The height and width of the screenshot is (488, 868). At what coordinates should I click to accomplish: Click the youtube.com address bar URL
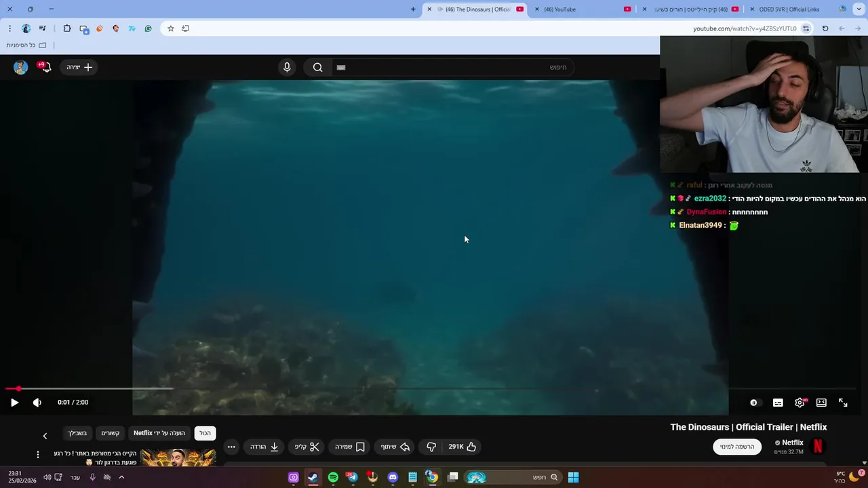[x=745, y=28]
